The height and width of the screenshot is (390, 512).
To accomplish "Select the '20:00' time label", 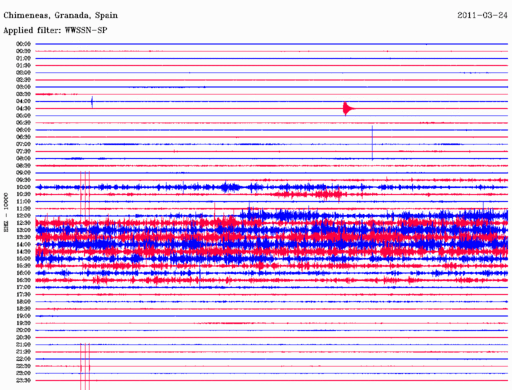I will [x=23, y=330].
